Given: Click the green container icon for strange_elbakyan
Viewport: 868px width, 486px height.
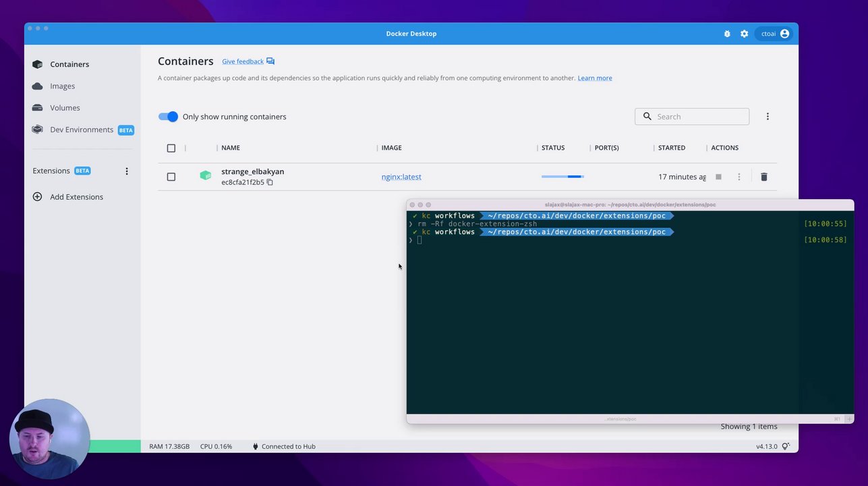Looking at the screenshot, I should click(206, 175).
